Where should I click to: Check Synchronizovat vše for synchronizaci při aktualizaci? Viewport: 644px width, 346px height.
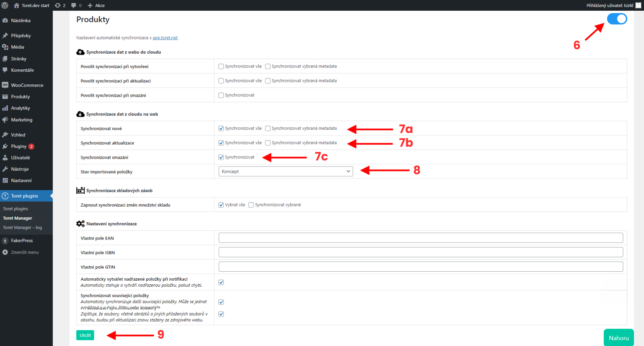point(221,81)
